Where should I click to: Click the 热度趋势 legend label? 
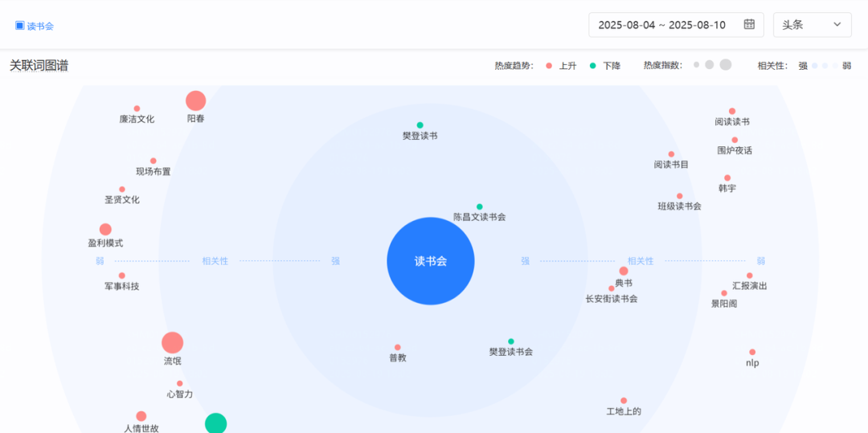[514, 66]
